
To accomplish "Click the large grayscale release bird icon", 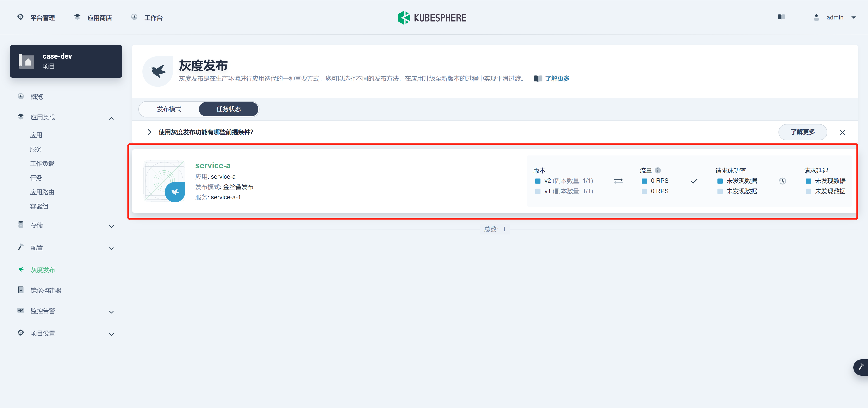I will click(x=158, y=72).
